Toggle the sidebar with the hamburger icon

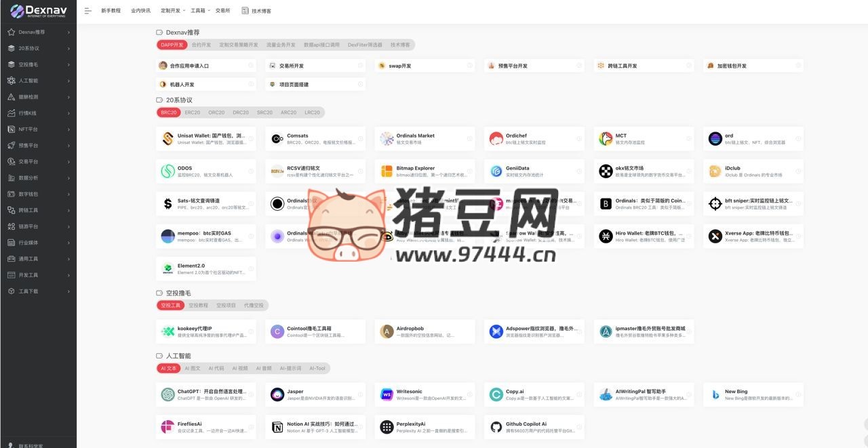[87, 11]
